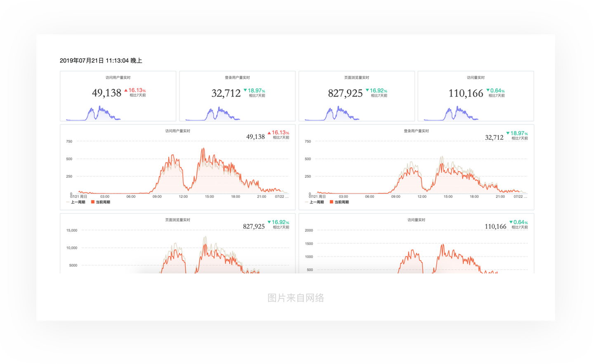Toggle 当前周期 legend in 访问用户量实时 chart
The image size is (594, 364).
[x=101, y=202]
